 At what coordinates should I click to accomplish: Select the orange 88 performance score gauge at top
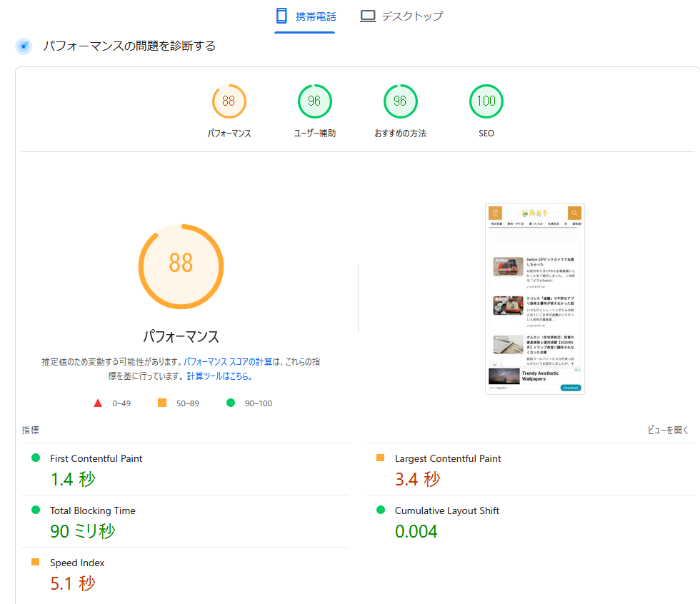point(229,101)
